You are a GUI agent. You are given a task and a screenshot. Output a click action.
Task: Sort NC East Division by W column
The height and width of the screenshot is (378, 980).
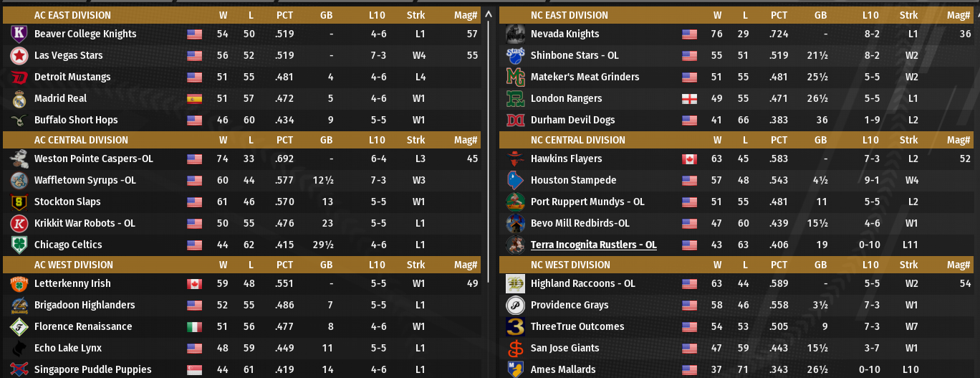point(717,15)
